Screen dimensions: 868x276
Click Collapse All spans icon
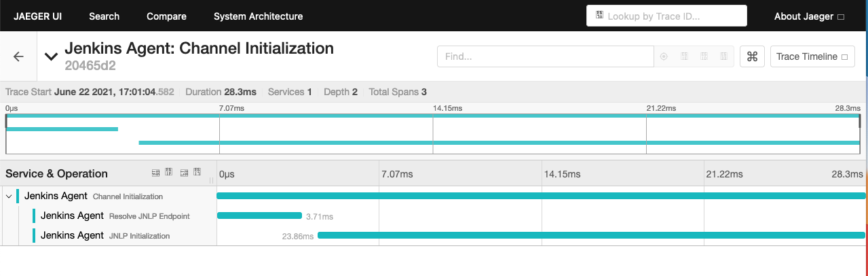[197, 173]
